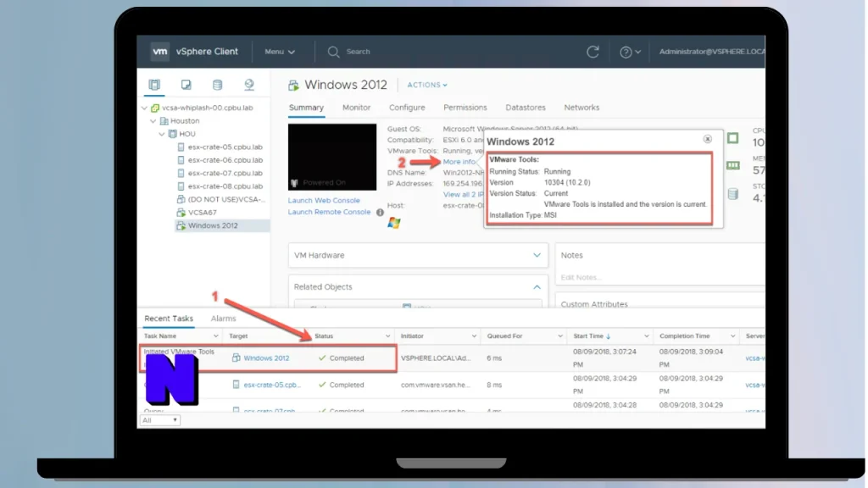Open the Menu dropdown
This screenshot has height=488, width=868.
tap(280, 52)
